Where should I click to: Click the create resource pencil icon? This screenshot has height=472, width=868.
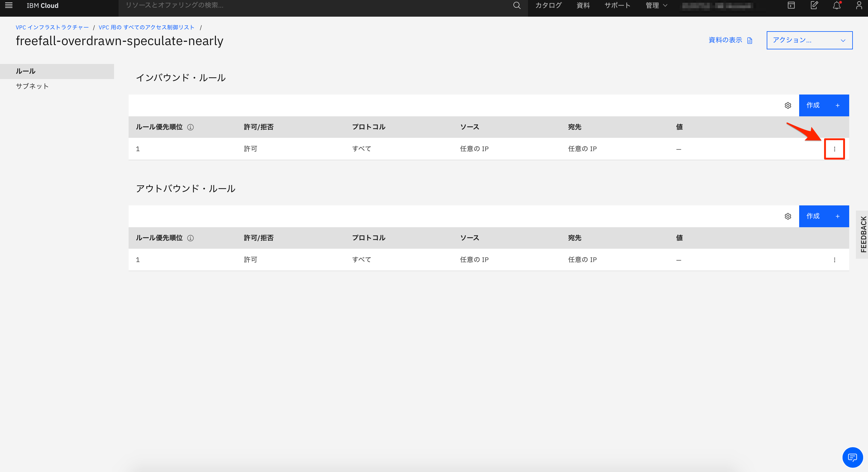814,5
